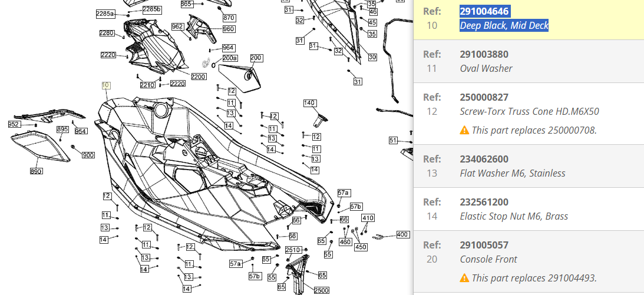Select callout 2280 on the diagram
Viewport: 644px width, 295px height.
[x=107, y=33]
